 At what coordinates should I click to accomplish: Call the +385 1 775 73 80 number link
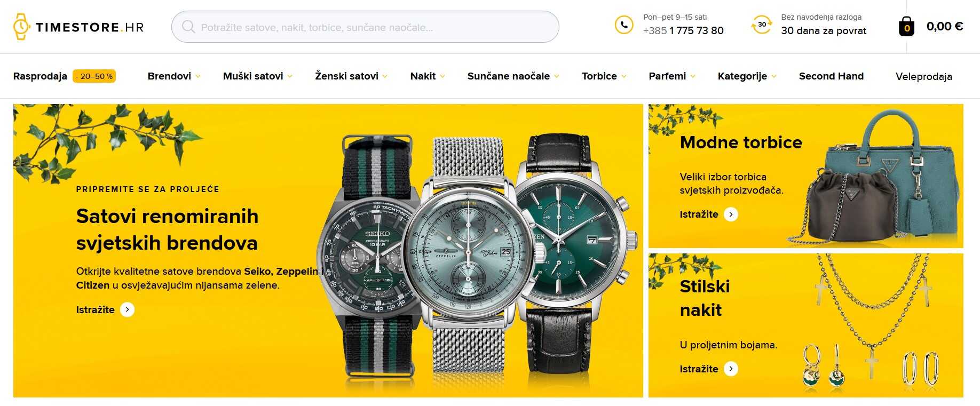pos(683,31)
